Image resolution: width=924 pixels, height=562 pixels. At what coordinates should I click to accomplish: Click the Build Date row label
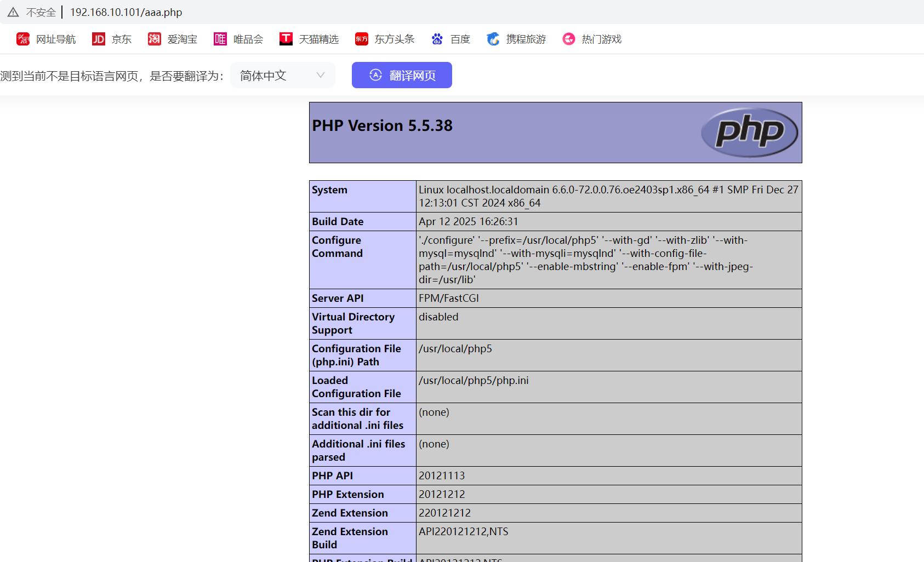338,221
